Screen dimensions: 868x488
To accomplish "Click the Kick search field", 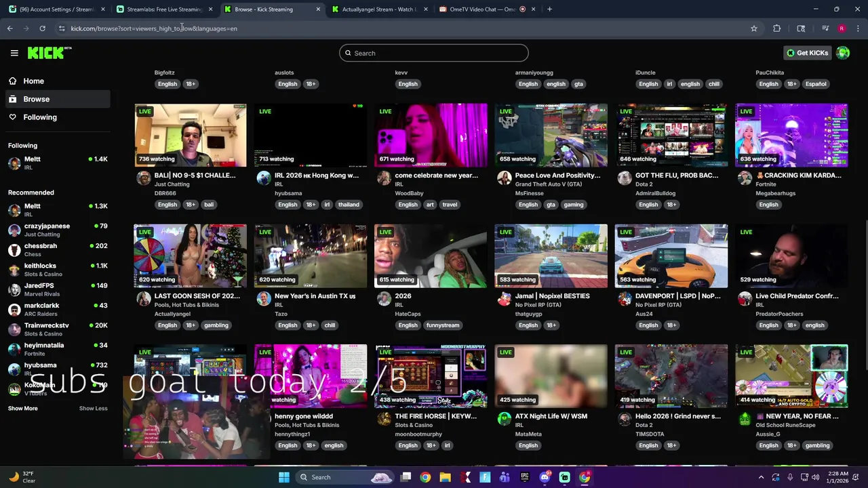I will pyautogui.click(x=433, y=53).
